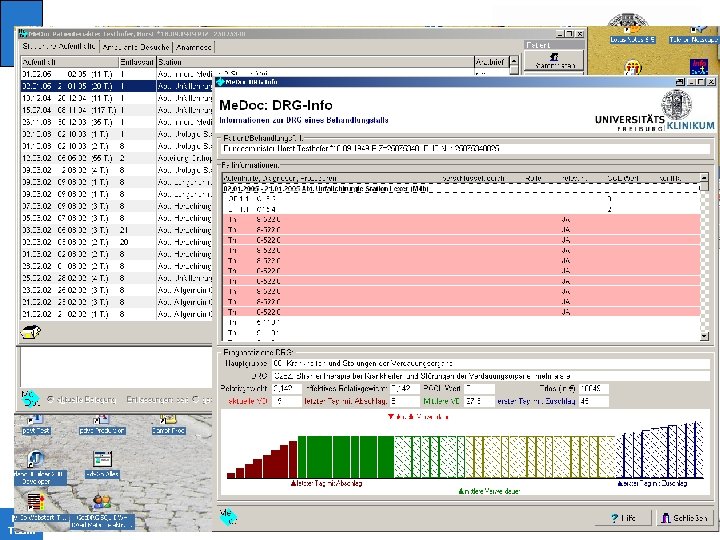Click the MeDoc title icon of patient window
The width and height of the screenshot is (720, 540).
[x=23, y=34]
